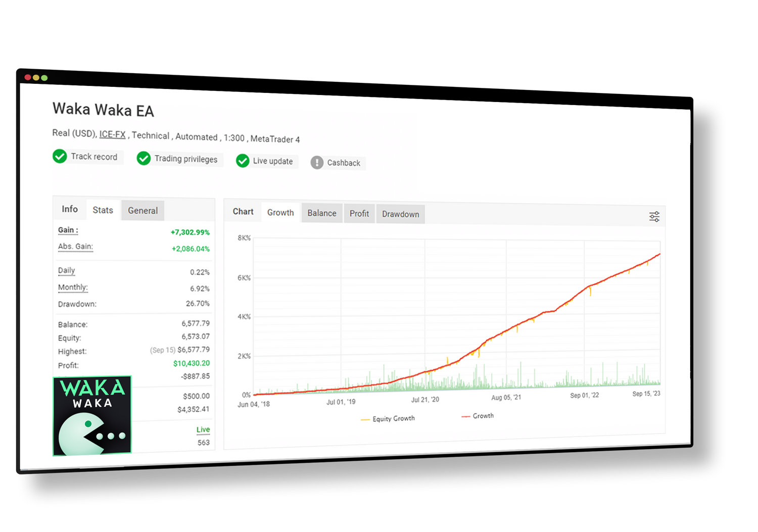Image resolution: width=758 pixels, height=532 pixels.
Task: Click the Cashback gray exclamation icon
Action: pyautogui.click(x=317, y=162)
